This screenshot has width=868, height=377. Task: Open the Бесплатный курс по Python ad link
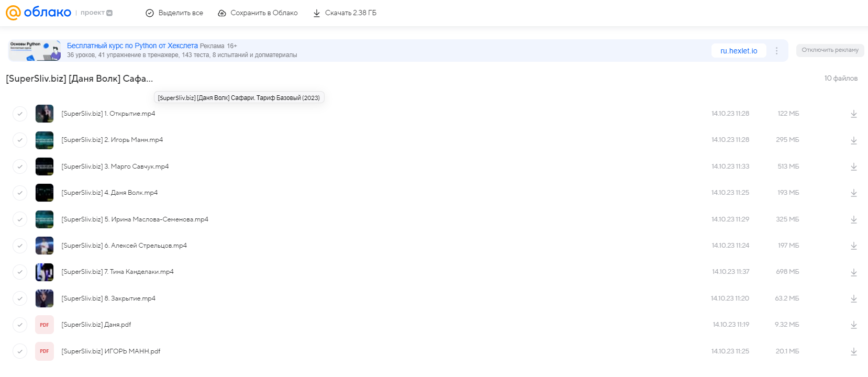click(132, 46)
